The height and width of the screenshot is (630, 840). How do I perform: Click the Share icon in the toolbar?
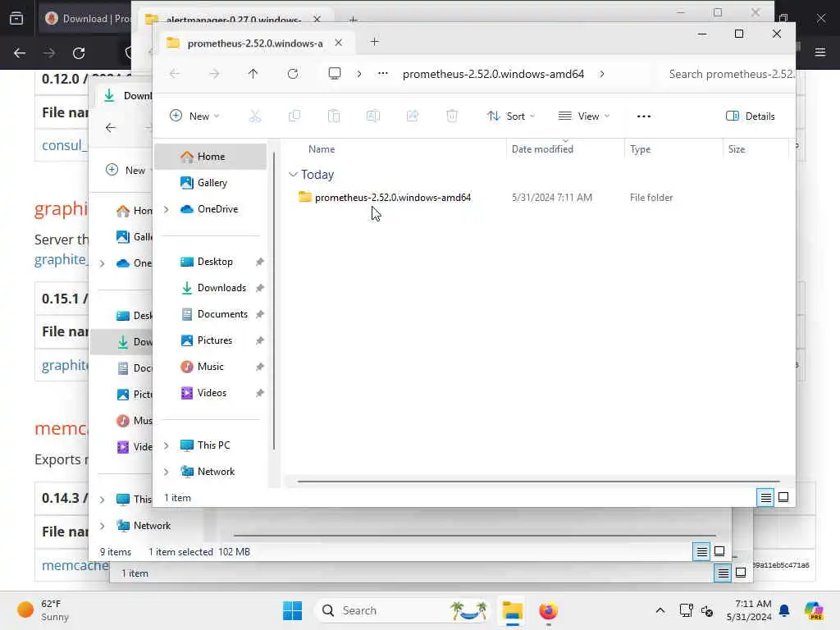click(x=413, y=116)
